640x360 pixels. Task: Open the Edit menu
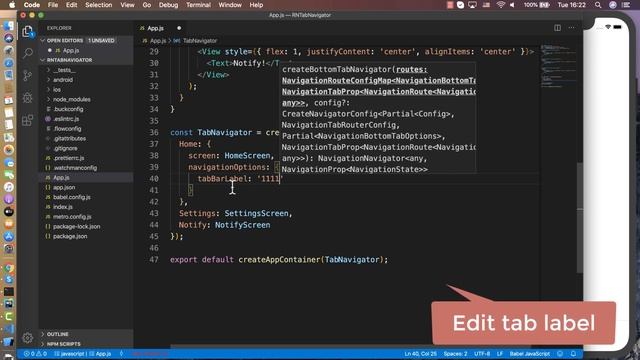pyautogui.click(x=71, y=5)
